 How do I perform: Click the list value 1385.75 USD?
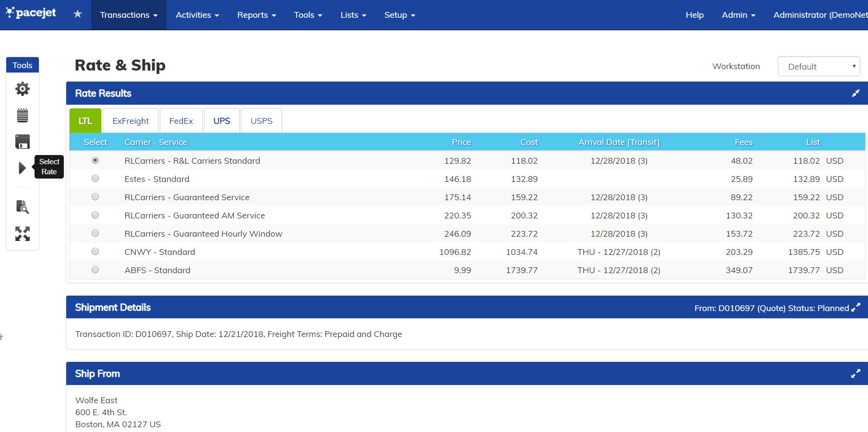[816, 252]
